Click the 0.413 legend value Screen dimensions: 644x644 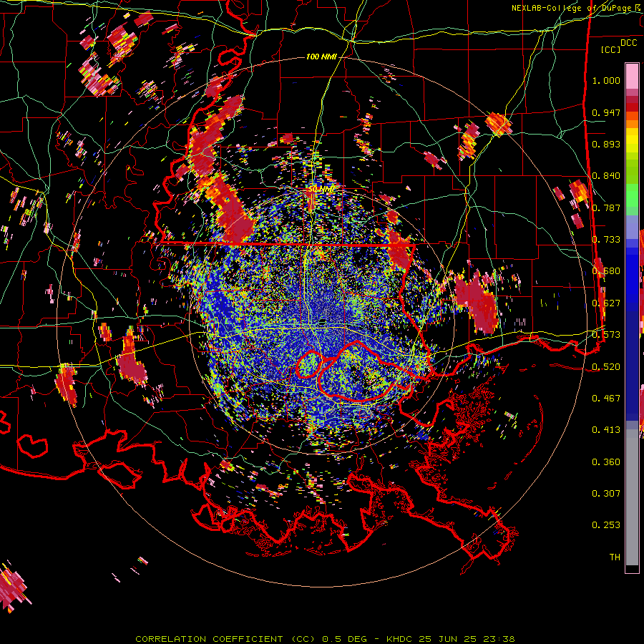606,430
